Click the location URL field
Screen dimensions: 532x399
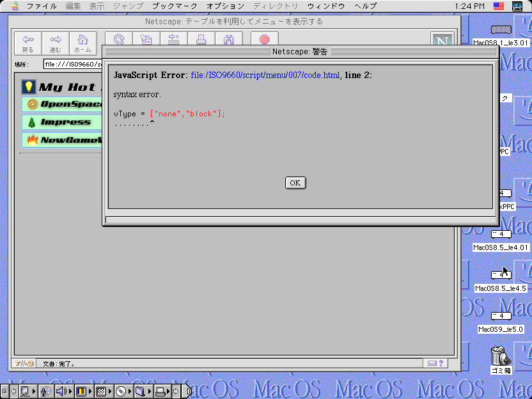pos(73,64)
